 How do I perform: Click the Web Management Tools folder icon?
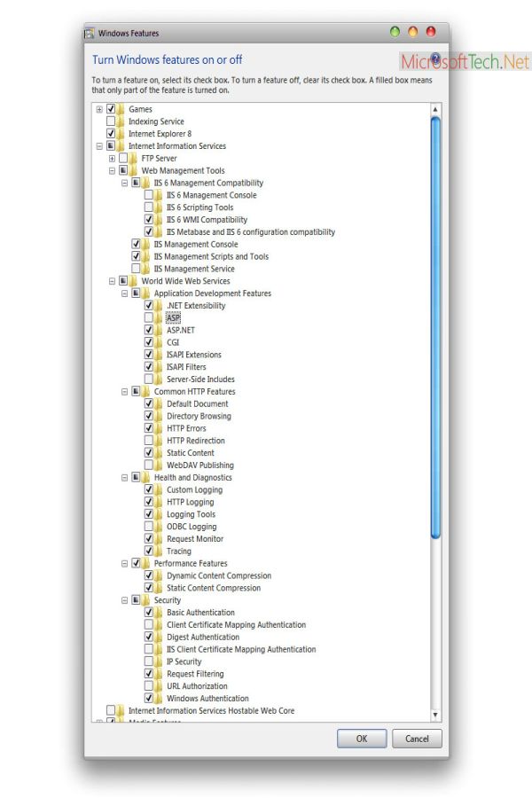click(133, 170)
